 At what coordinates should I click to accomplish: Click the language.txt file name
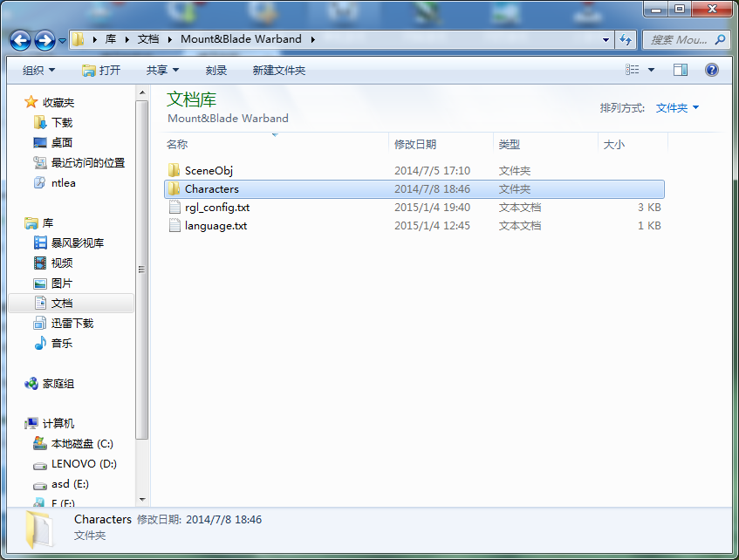(x=216, y=226)
